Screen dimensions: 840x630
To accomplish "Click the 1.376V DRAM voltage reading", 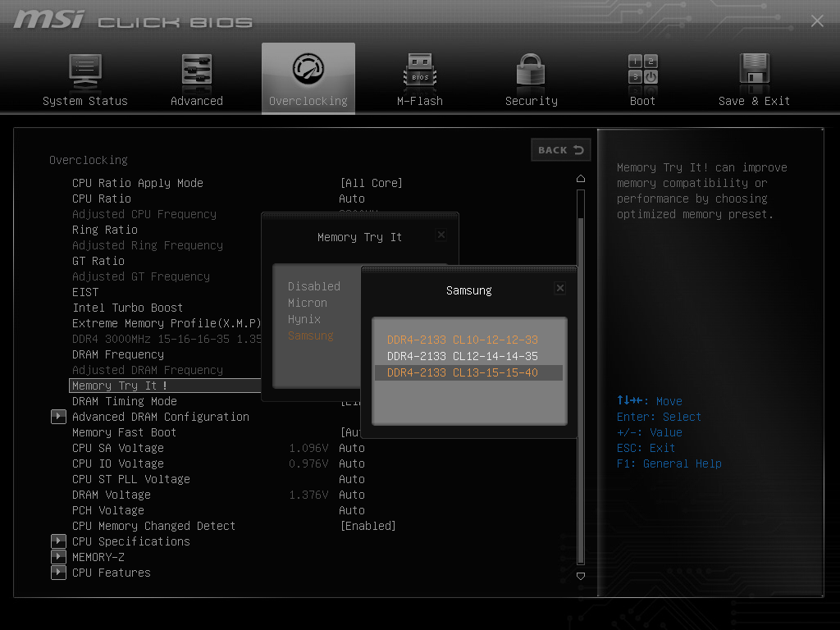I will point(308,494).
